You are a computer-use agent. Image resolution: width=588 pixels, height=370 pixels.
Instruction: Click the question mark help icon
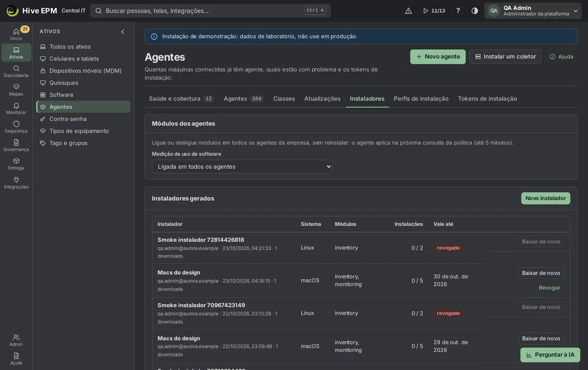click(458, 11)
